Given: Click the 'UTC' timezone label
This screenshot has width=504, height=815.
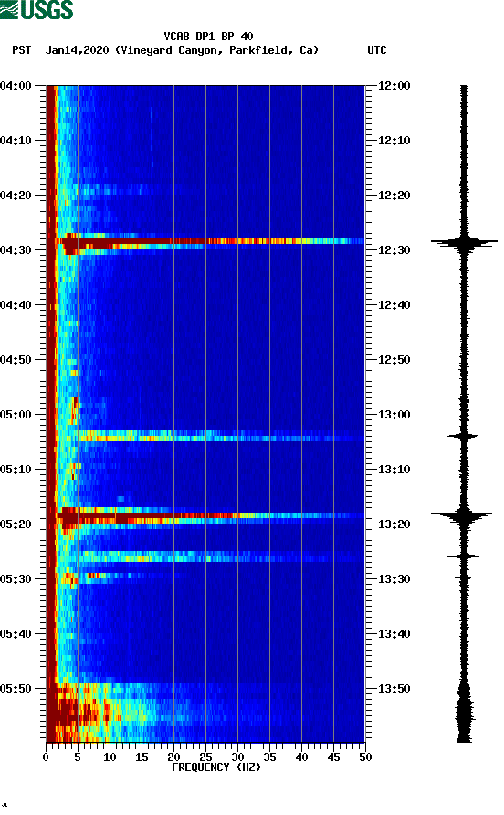Looking at the screenshot, I should [x=377, y=50].
